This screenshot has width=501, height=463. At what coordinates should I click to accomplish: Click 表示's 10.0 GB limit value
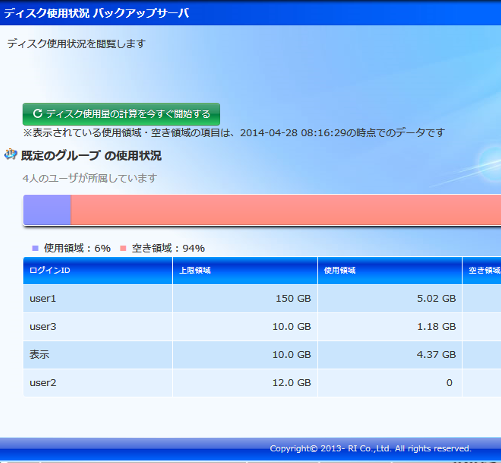click(292, 354)
